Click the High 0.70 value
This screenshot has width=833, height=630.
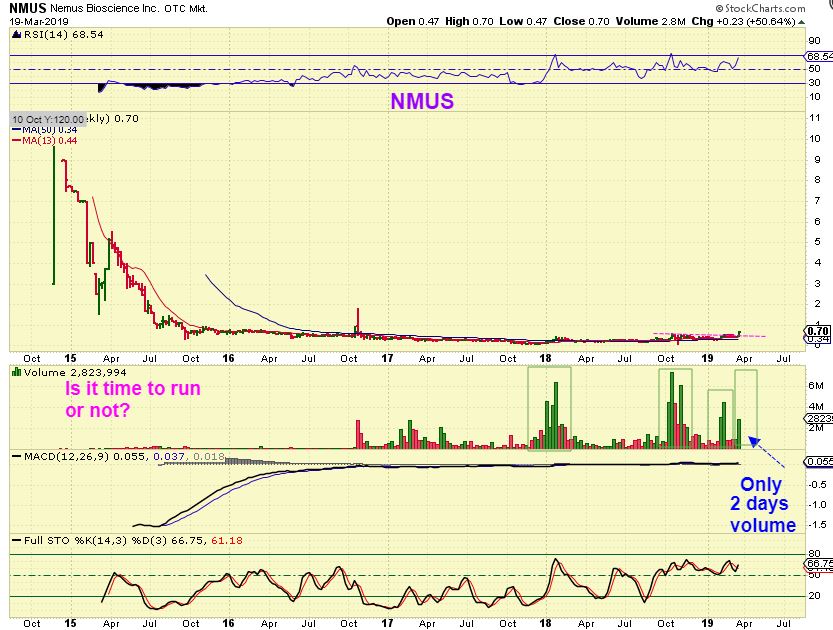pos(469,22)
